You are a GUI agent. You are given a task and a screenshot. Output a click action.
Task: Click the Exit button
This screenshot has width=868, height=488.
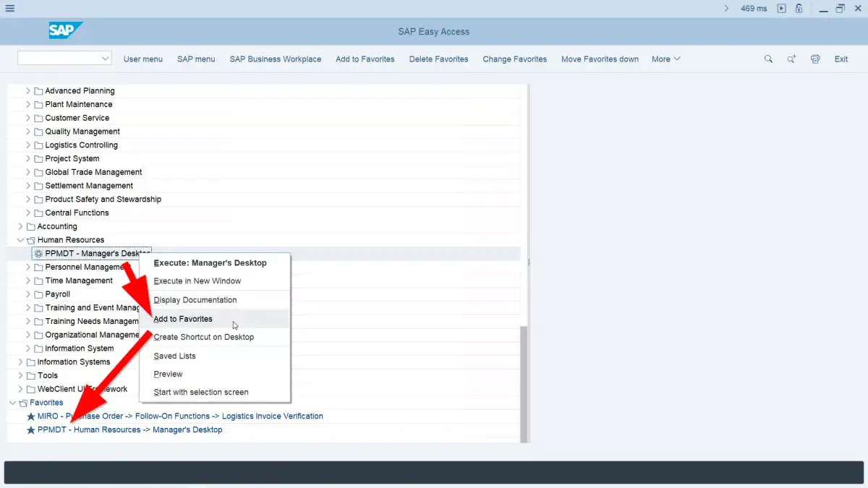(x=841, y=59)
